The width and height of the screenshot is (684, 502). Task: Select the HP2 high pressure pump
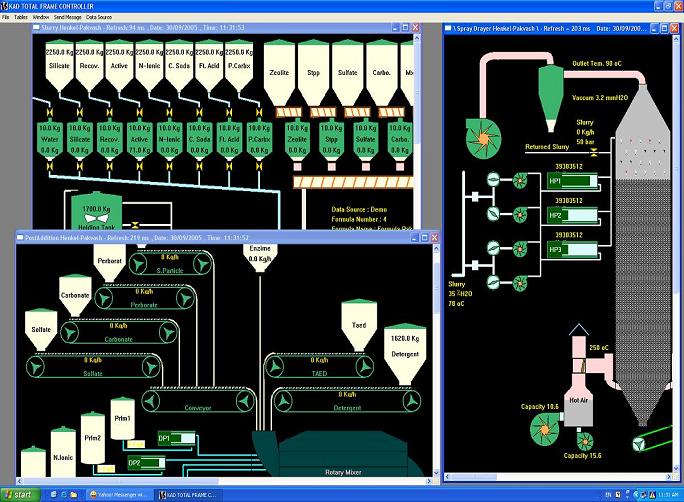574,215
